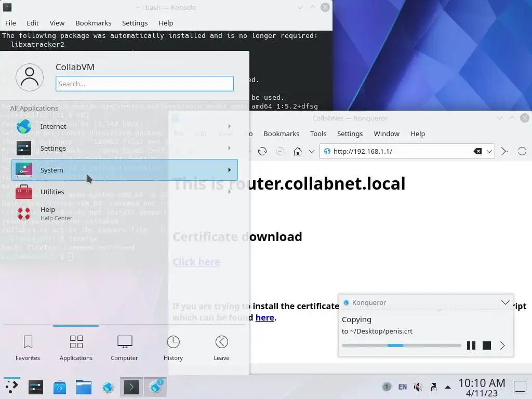Switch to Konqueror taskbar entry

[x=155, y=387]
